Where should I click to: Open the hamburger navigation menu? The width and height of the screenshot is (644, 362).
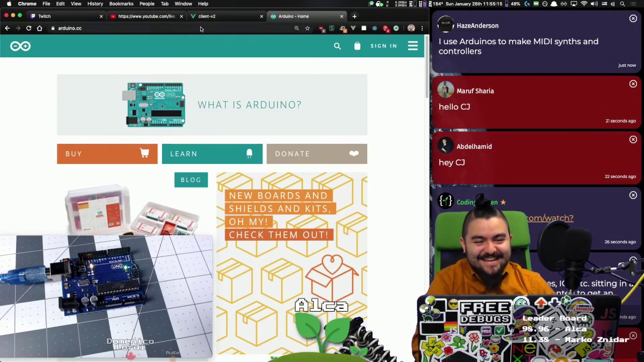tap(413, 46)
